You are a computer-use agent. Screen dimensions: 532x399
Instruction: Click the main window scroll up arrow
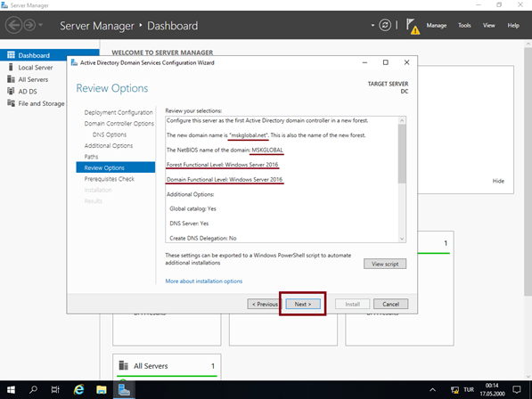click(528, 44)
